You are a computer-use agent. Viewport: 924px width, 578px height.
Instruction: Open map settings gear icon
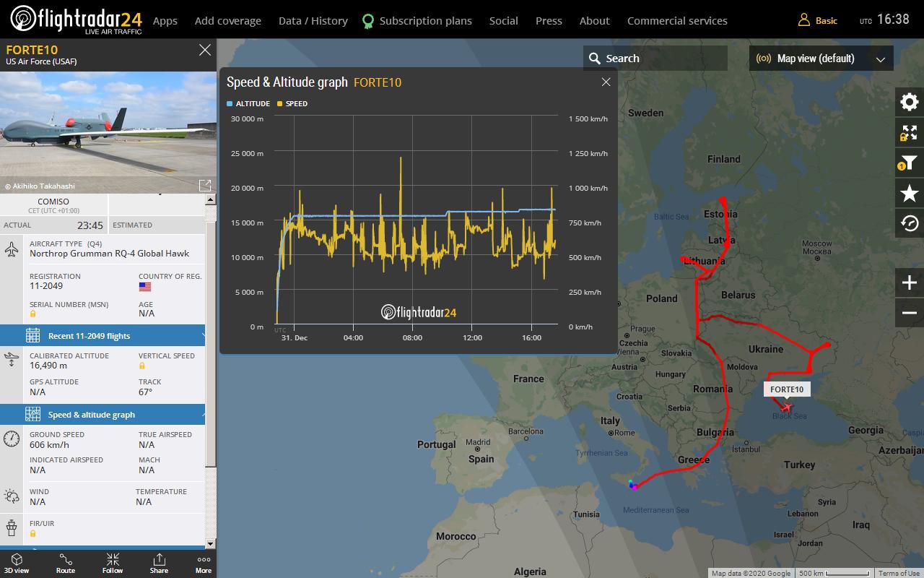[910, 102]
